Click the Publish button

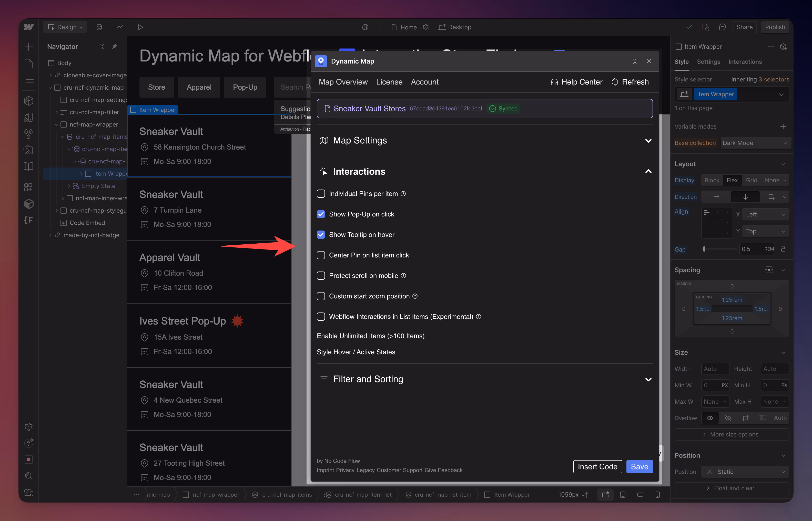click(775, 27)
